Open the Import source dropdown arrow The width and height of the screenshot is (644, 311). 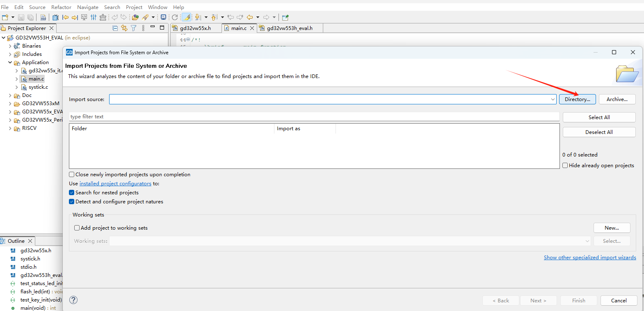tap(553, 99)
